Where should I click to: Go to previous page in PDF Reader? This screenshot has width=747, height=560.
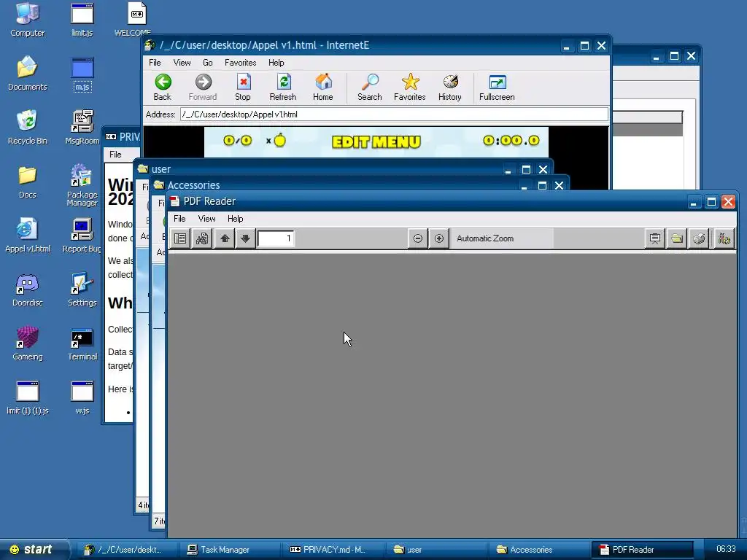coord(225,238)
